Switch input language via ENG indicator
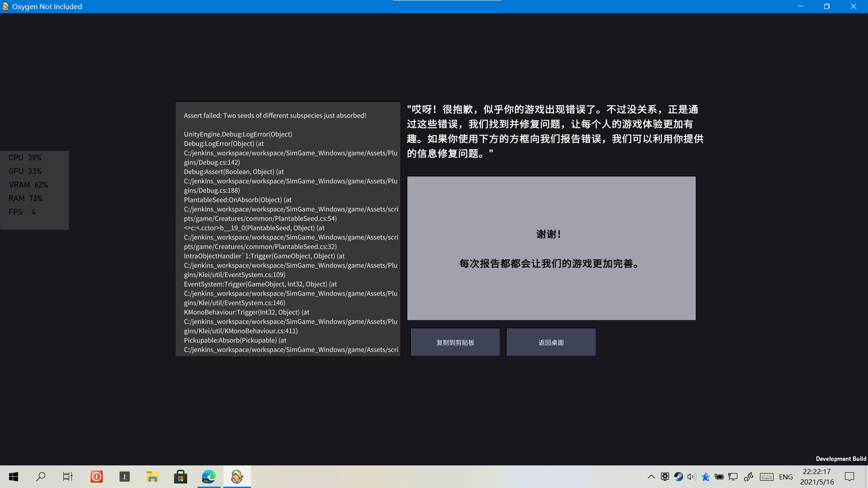Viewport: 868px width, 488px height. point(786,477)
